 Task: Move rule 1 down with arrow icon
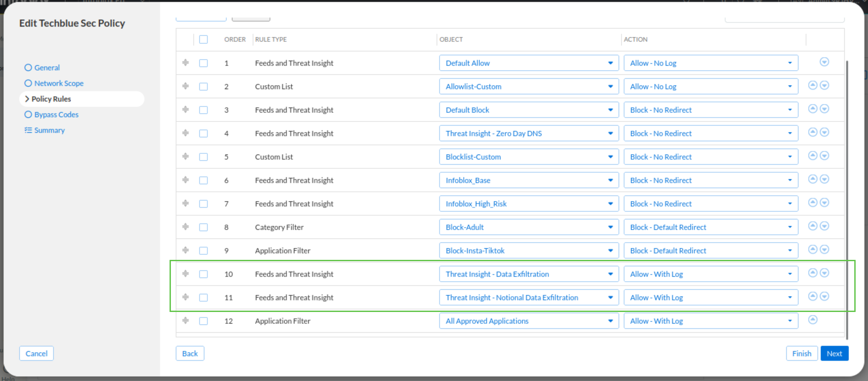point(824,62)
